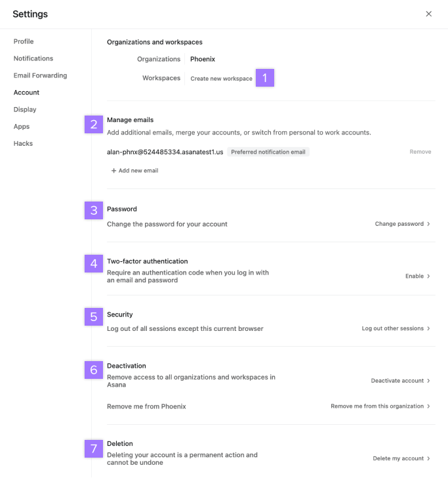Image resolution: width=448 pixels, height=478 pixels.
Task: Go to Display settings
Action: click(25, 110)
